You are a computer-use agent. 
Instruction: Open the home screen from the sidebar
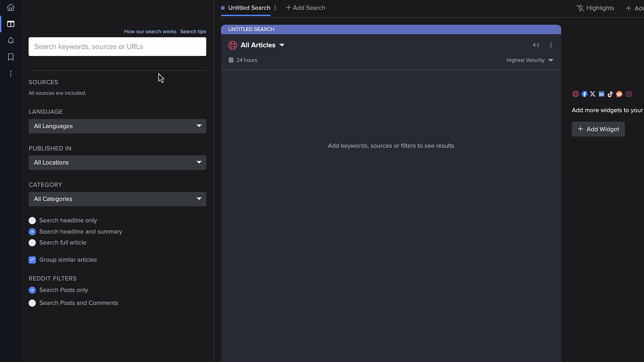tap(10, 7)
